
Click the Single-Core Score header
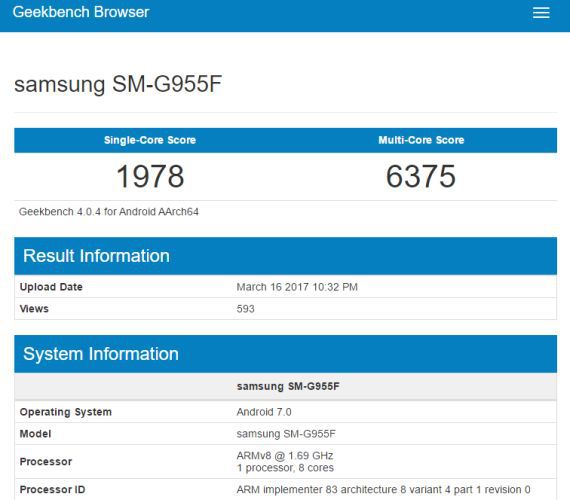(150, 140)
